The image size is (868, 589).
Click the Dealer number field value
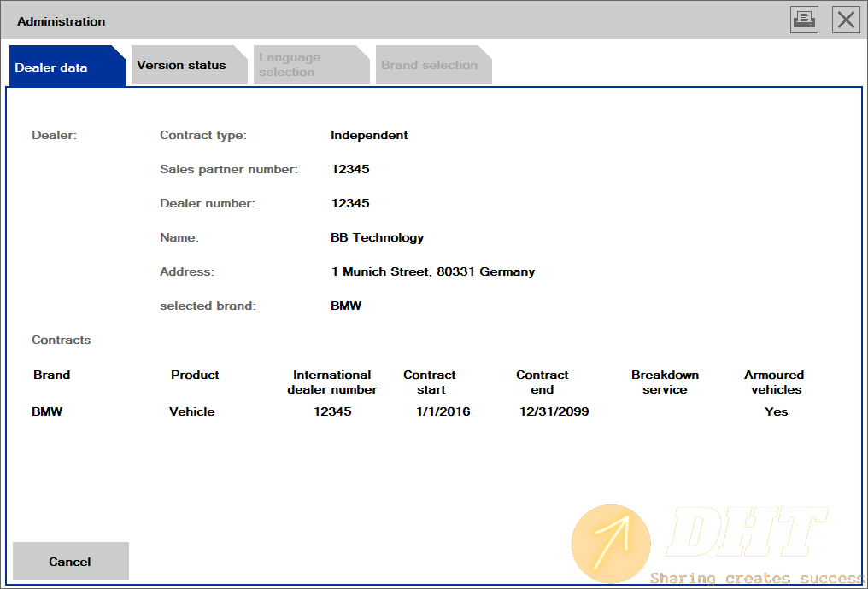(350, 203)
